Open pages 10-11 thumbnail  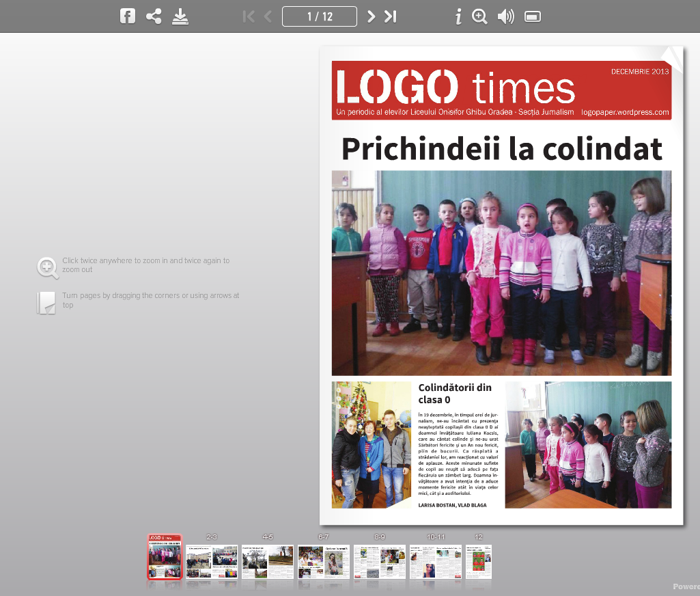pyautogui.click(x=436, y=561)
